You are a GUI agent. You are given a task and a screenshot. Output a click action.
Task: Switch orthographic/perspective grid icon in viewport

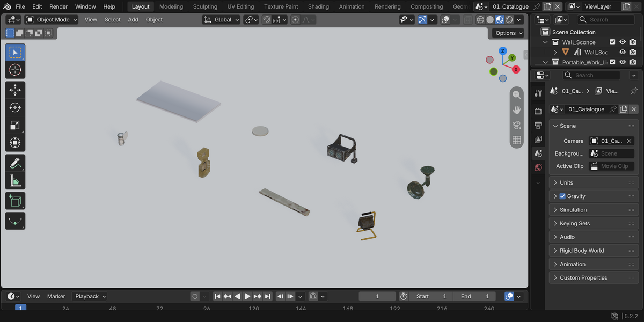click(516, 140)
